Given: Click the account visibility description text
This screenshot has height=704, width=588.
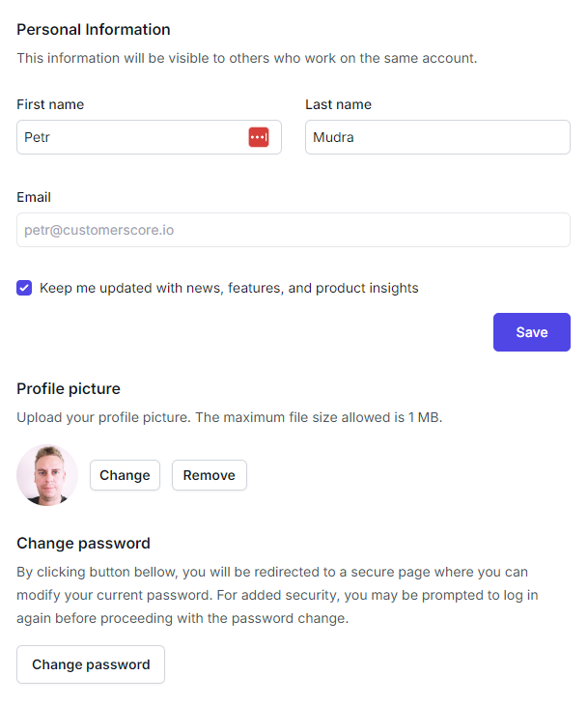Looking at the screenshot, I should click(x=246, y=58).
